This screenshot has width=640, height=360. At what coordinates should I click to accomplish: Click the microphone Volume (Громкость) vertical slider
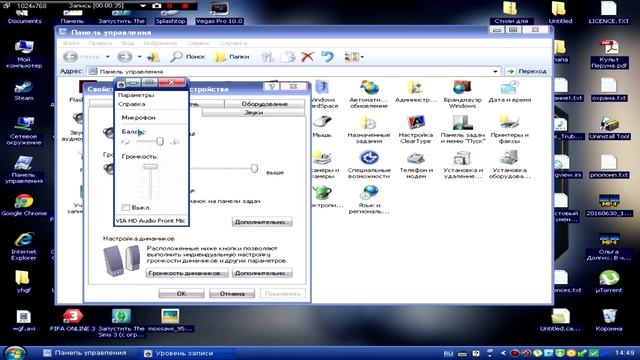tap(150, 167)
